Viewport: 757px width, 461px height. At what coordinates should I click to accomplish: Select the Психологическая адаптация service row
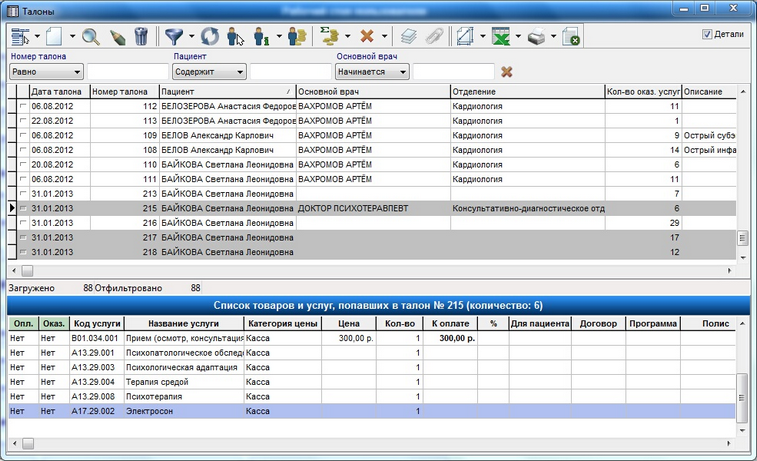pyautogui.click(x=372, y=367)
